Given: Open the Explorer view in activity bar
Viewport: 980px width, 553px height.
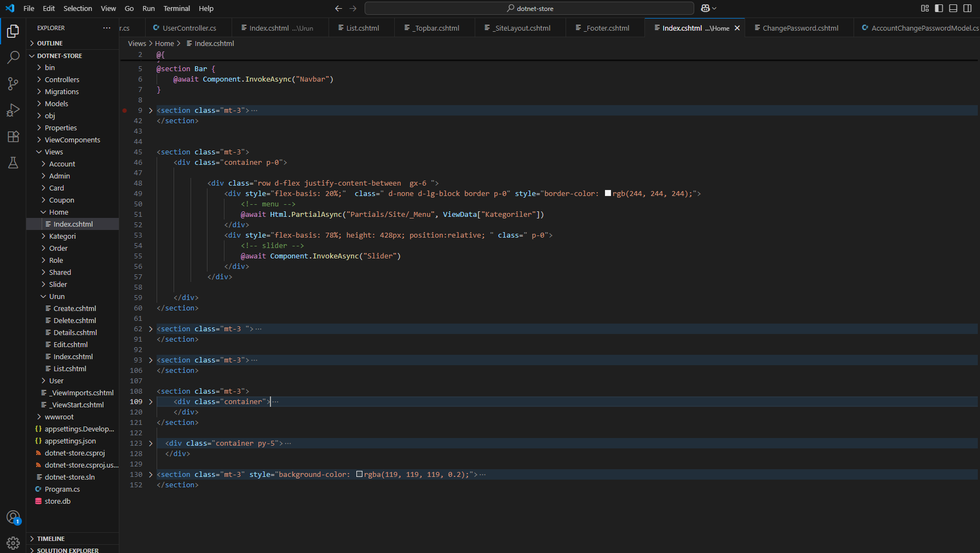Looking at the screenshot, I should pyautogui.click(x=13, y=31).
